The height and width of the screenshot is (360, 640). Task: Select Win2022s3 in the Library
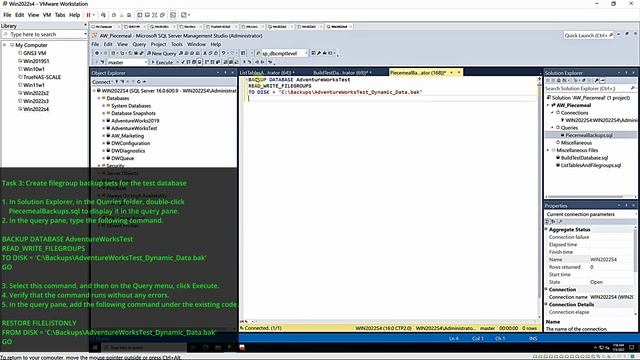click(x=36, y=101)
